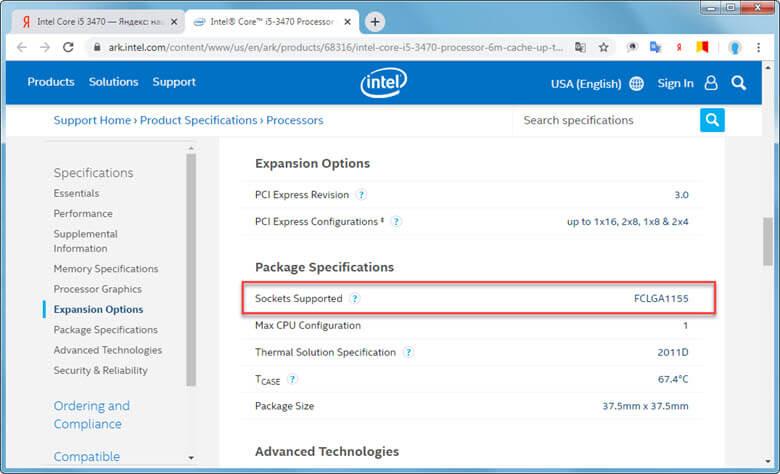Jump to Package Specifications in sidebar
Viewport: 780px width, 474px height.
[105, 330]
